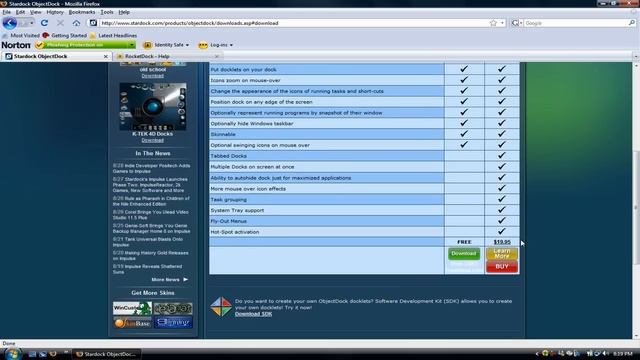Expand the Phishing Protection dropdown arrow
This screenshot has height=360, width=640.
pyautogui.click(x=132, y=45)
